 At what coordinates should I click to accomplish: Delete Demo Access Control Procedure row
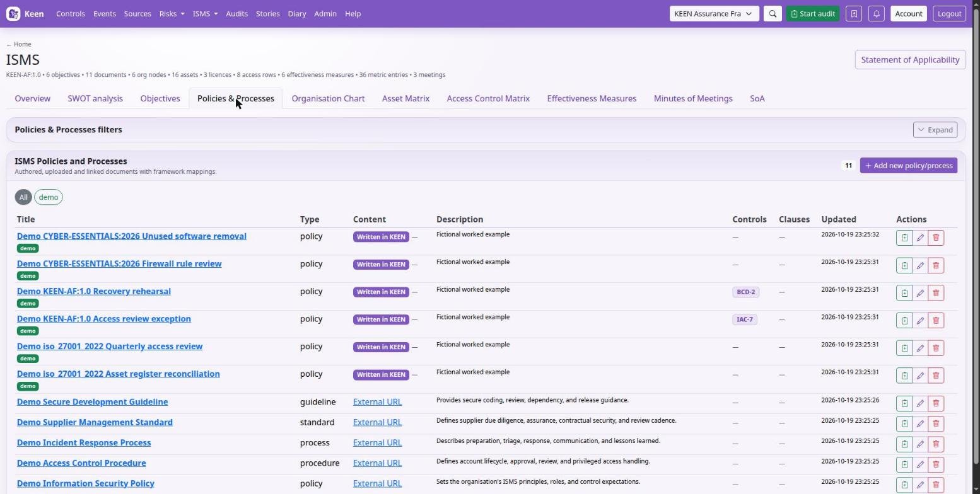point(936,464)
